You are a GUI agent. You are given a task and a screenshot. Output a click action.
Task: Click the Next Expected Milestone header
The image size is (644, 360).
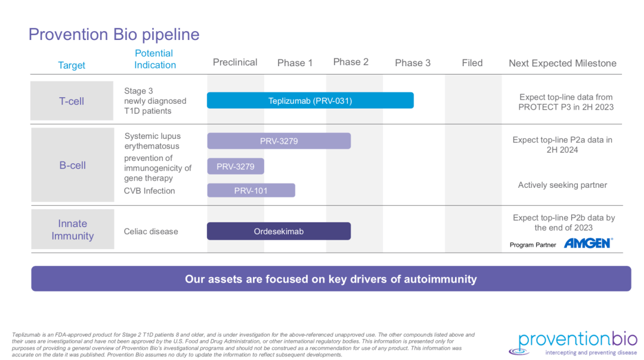(562, 63)
